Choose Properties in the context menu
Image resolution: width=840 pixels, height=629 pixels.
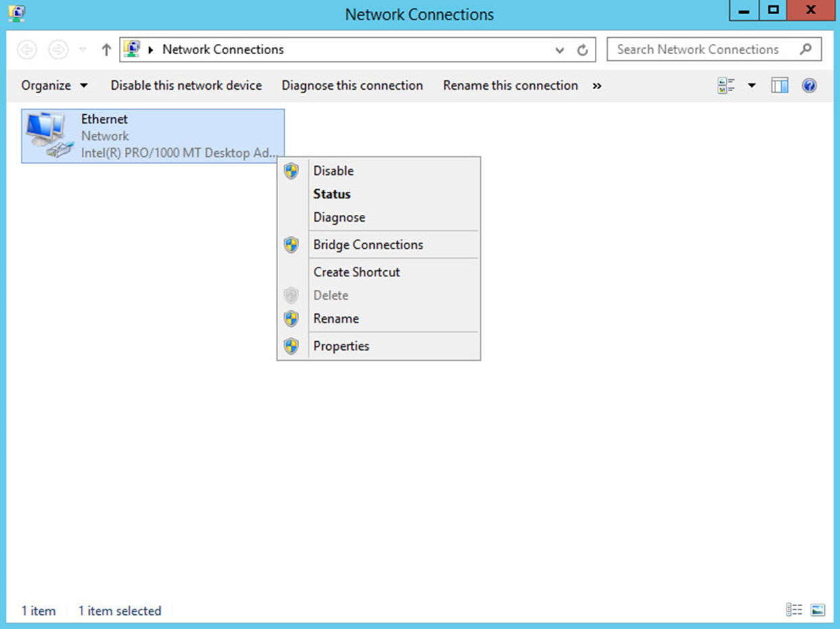341,346
